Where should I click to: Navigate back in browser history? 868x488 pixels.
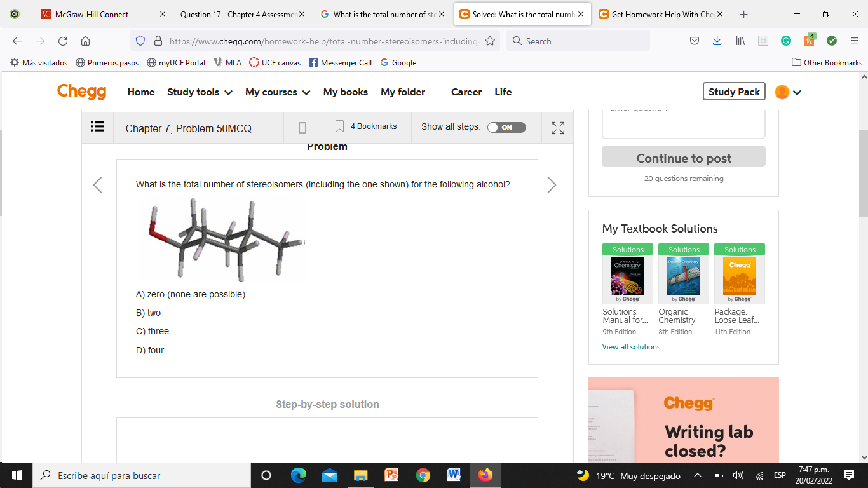pos(17,41)
